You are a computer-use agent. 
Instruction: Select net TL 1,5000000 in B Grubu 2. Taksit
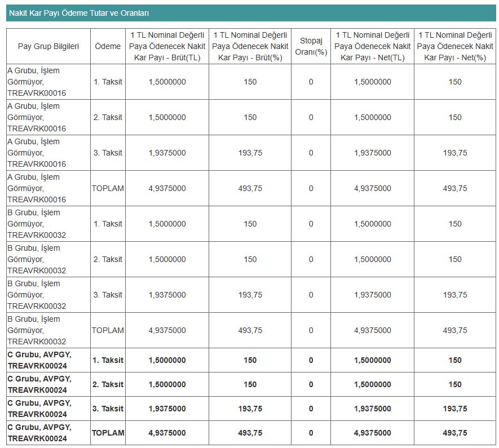pyautogui.click(x=372, y=259)
